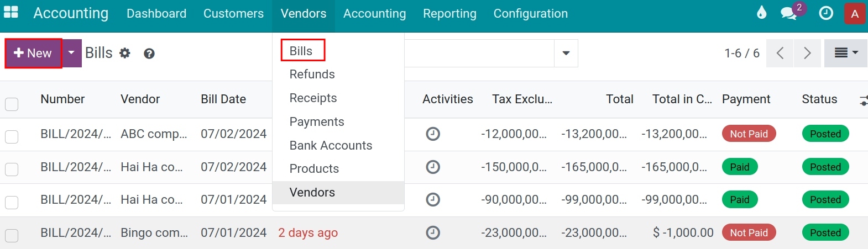Click the water drop icon in top bar
Viewport: 868px width, 249px height.
click(761, 13)
